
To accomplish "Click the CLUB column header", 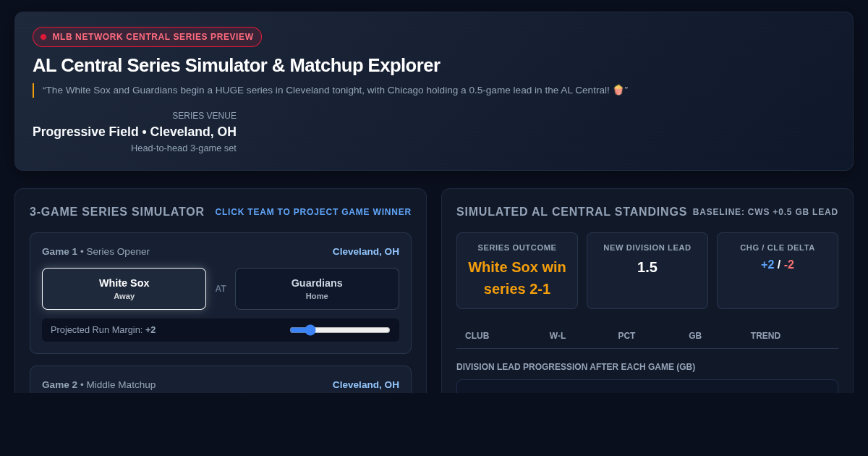I will pos(477,336).
